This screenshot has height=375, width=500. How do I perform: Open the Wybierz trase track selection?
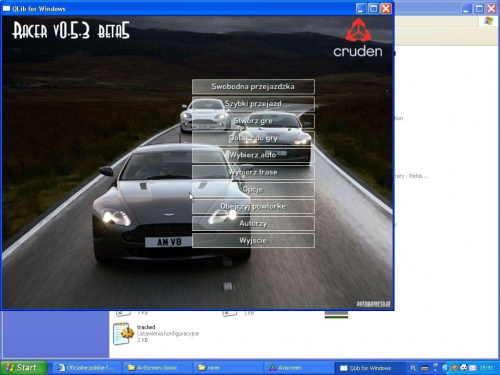[x=253, y=172]
